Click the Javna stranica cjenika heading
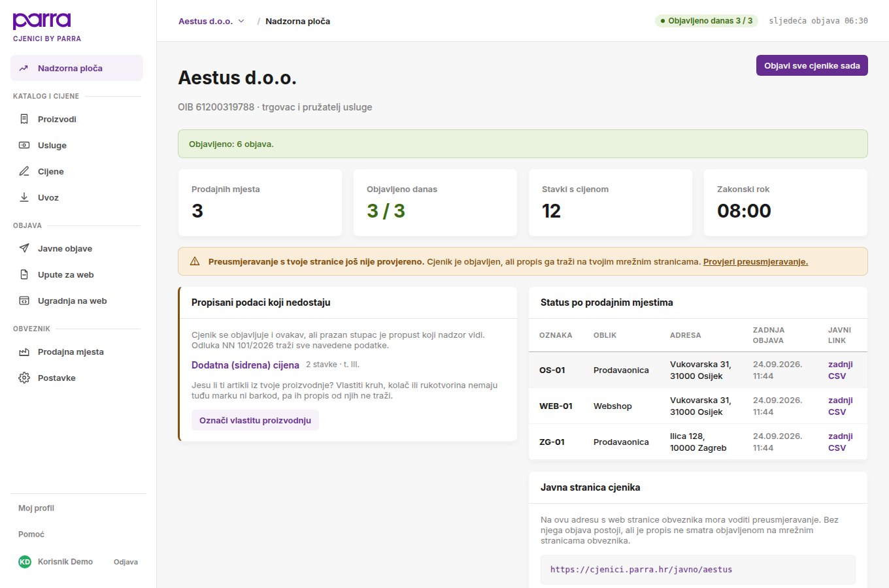The width and height of the screenshot is (889, 588). [x=590, y=487]
